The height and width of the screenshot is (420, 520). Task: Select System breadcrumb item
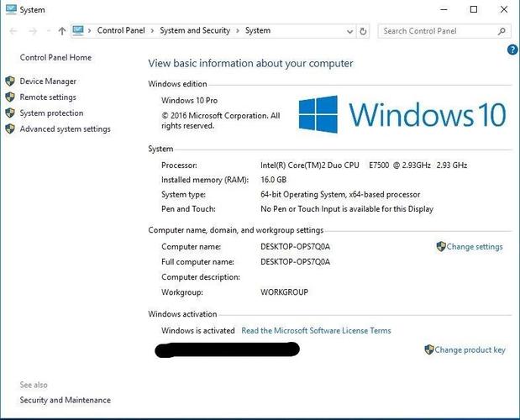(x=258, y=30)
